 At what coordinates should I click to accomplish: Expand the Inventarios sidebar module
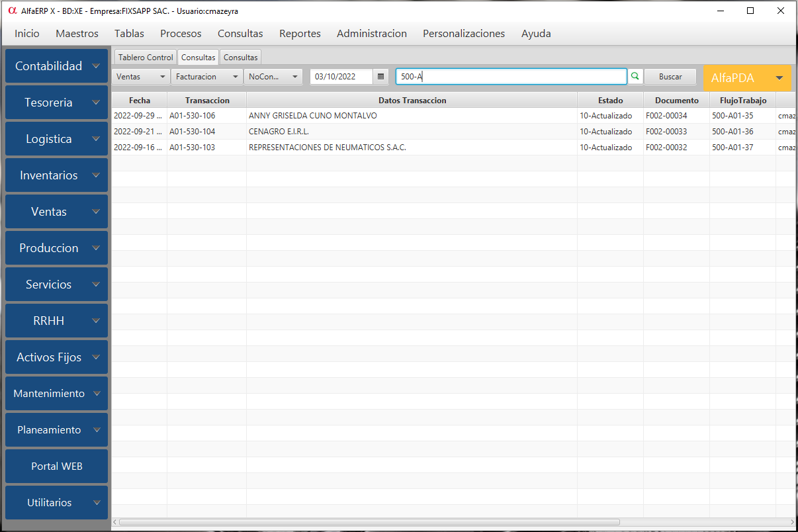click(56, 175)
